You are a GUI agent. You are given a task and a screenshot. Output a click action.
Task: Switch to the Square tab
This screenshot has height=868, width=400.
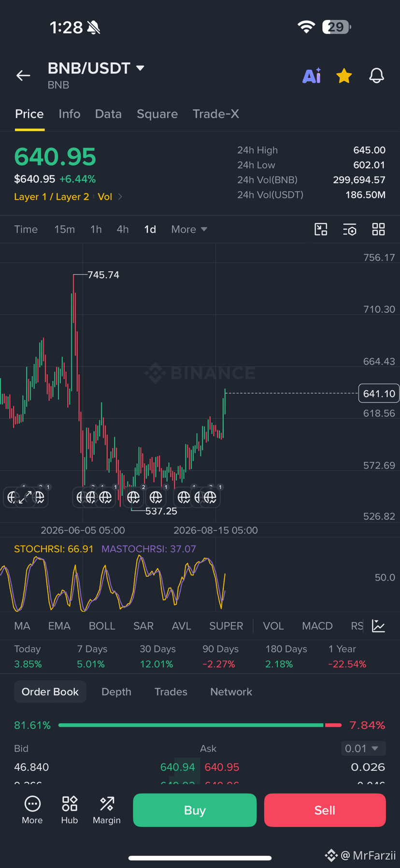point(157,114)
